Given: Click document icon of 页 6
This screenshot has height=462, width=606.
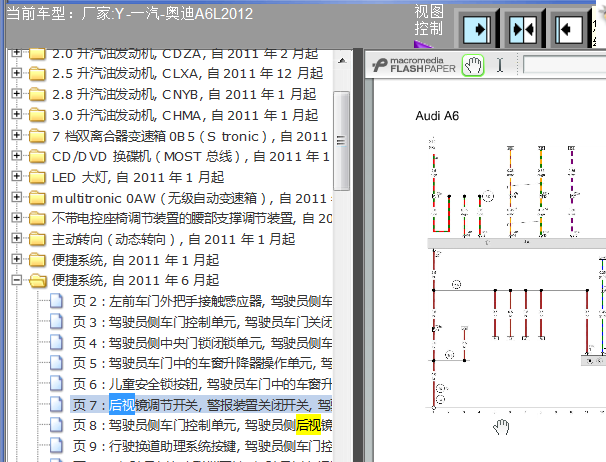Looking at the screenshot, I should 56,384.
